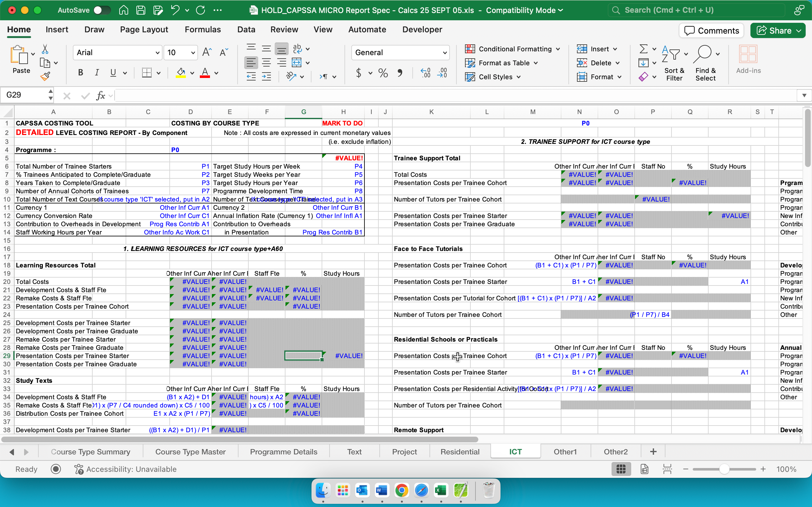
Task: Click the Format Painter brush icon
Action: (45, 77)
